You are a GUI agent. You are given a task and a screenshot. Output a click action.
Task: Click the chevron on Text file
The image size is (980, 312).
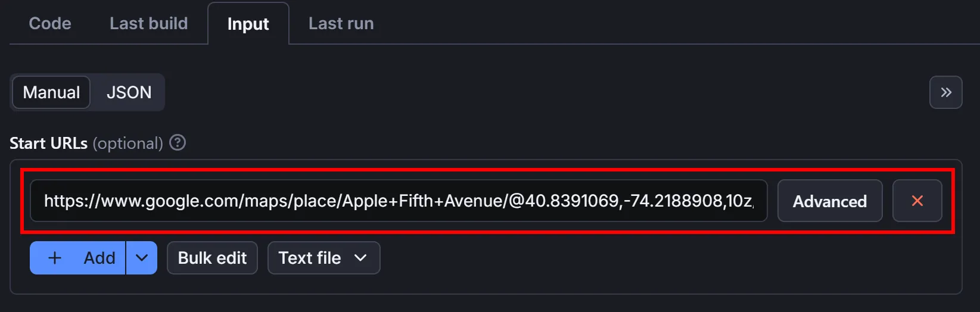360,258
